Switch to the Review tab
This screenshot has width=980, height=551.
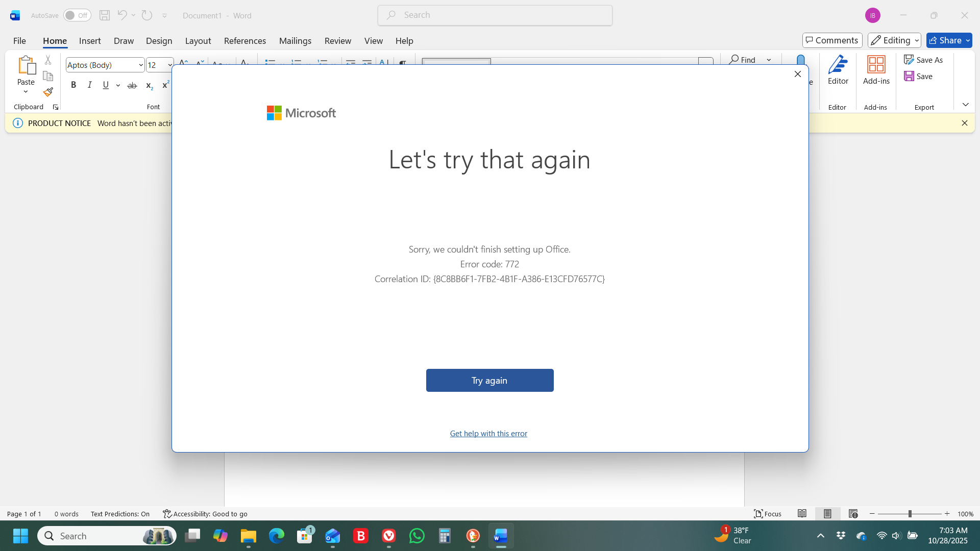pyautogui.click(x=338, y=41)
